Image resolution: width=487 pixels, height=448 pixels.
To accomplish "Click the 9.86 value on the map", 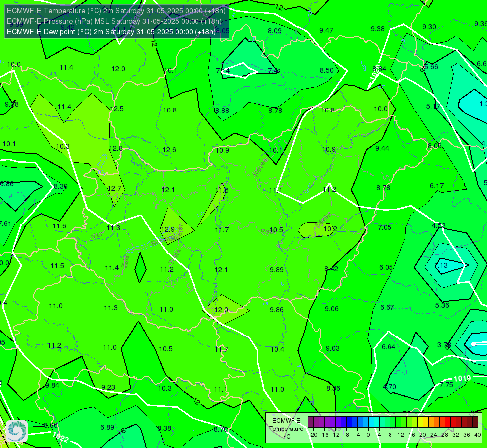I will click(277, 310).
